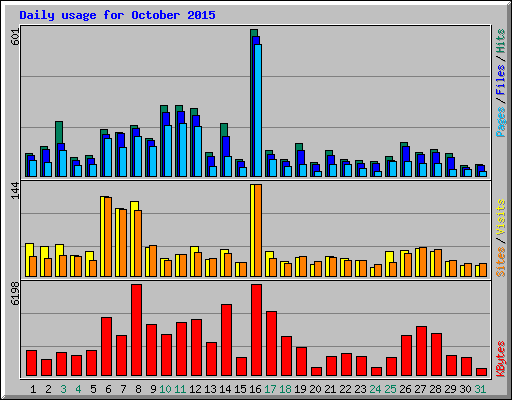Image resolution: width=512 pixels, height=400 pixels.
Task: Click the sites/visits bar for day 8
Action: 136,239
